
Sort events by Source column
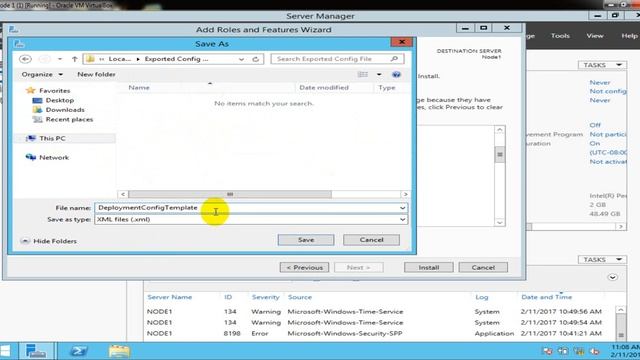point(300,297)
